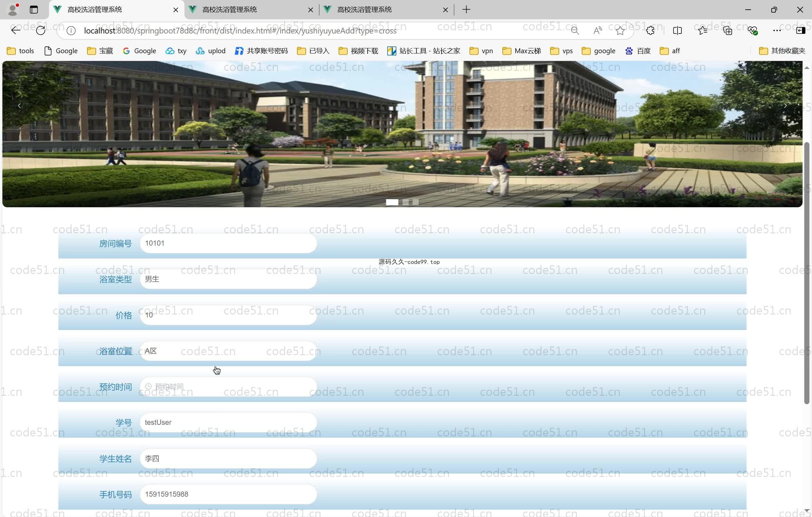Open browser extensions puzzle icon
Viewport: 812px width, 517px height.
[650, 31]
